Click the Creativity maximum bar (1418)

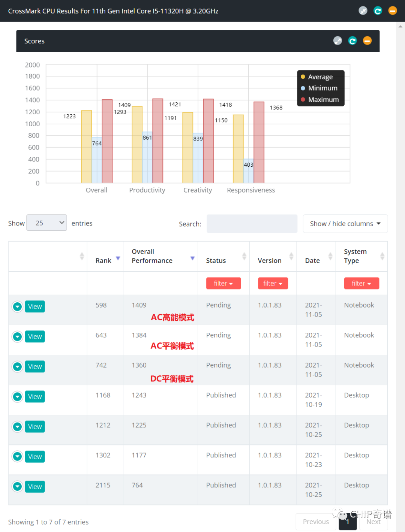(x=208, y=141)
